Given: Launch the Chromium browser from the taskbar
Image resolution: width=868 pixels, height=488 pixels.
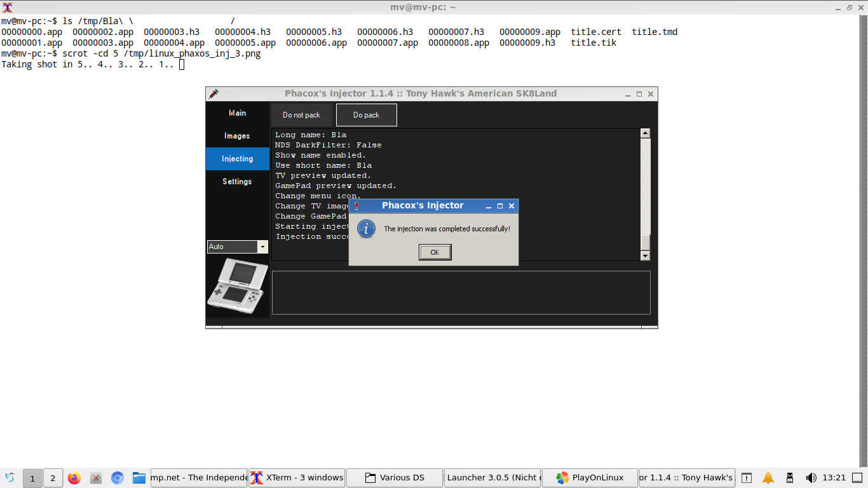Looking at the screenshot, I should [117, 478].
